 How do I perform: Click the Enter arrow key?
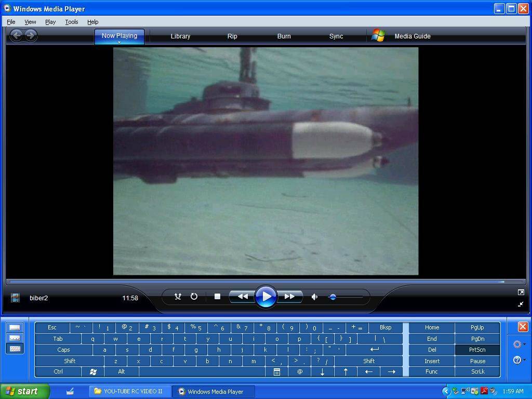click(374, 350)
